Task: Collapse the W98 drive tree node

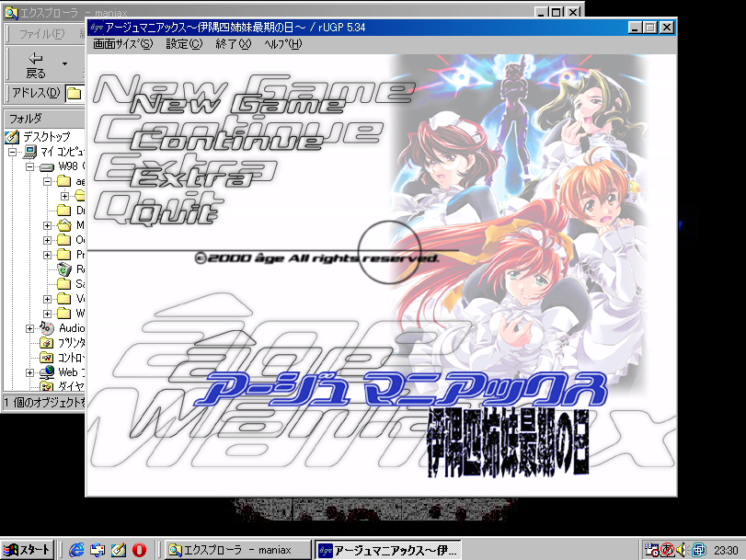Action: [x=30, y=167]
